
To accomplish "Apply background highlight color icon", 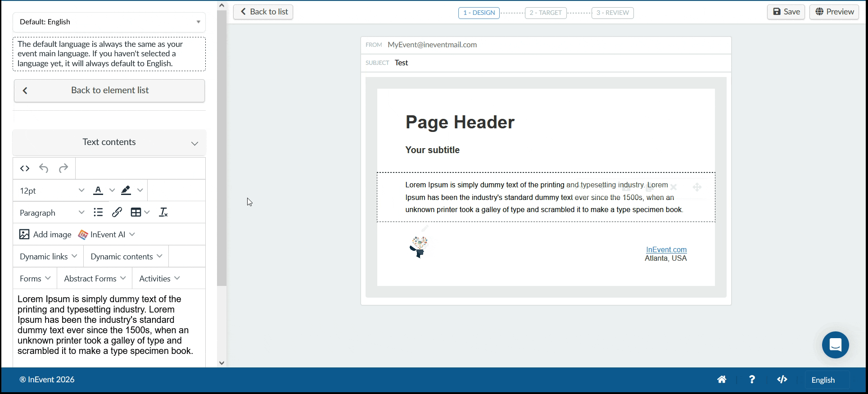I will pyautogui.click(x=126, y=190).
